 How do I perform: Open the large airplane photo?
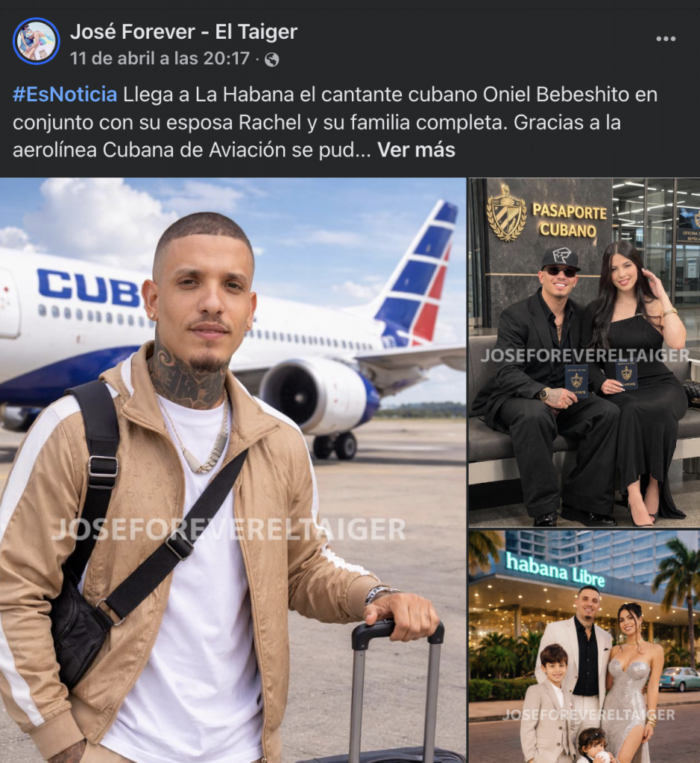233,470
